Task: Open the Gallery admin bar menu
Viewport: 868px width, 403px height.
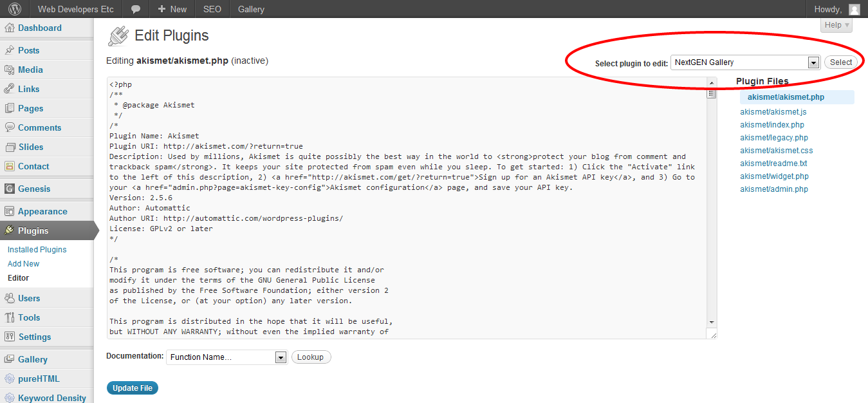Action: point(251,9)
